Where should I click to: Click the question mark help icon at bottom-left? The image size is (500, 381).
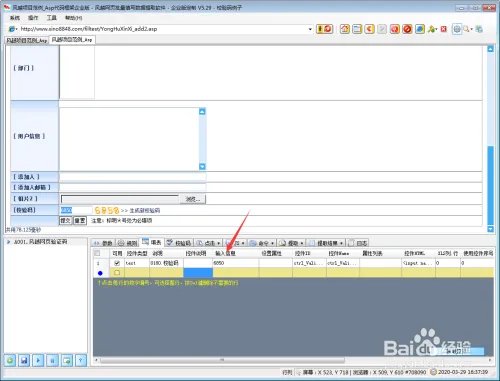pos(81,360)
